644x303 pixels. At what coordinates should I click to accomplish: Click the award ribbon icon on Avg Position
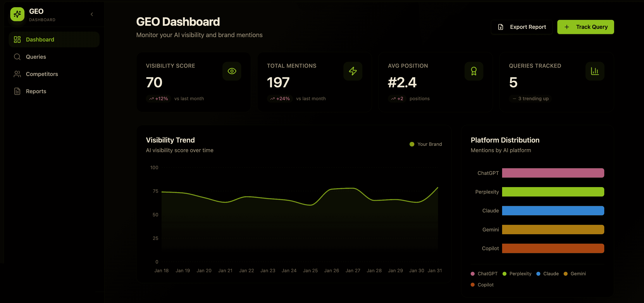tap(474, 71)
